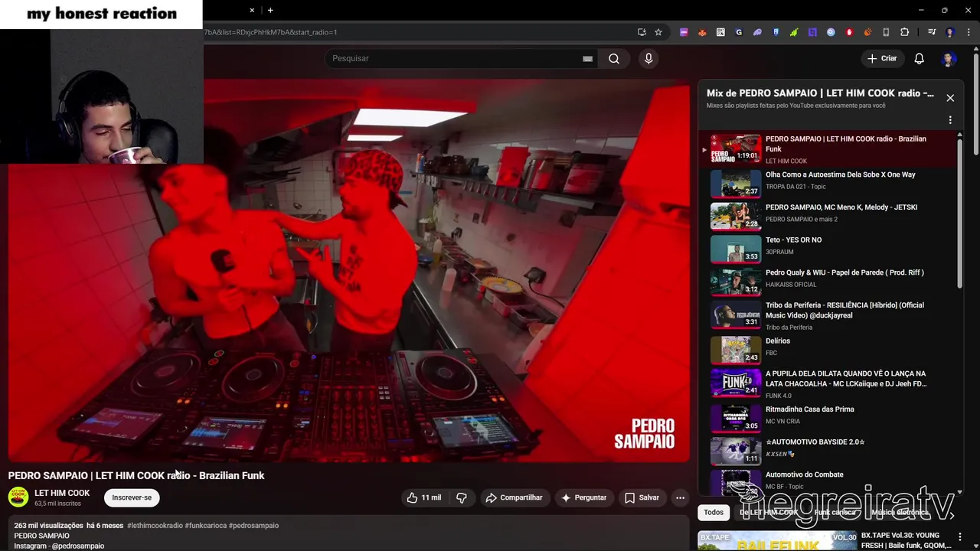Open BX.TAPE Vol.30 recommended video thumbnail
Viewport: 980px width, 551px height.
coord(777,540)
